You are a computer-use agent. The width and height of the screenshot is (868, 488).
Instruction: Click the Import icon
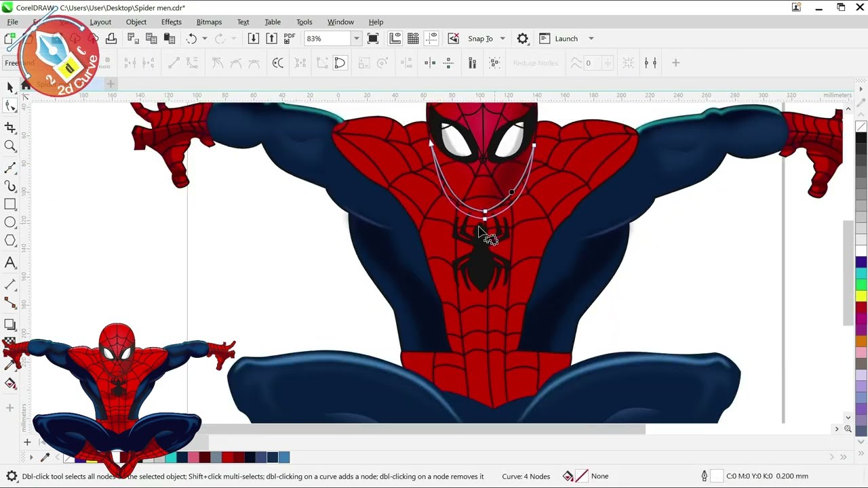[x=253, y=39]
